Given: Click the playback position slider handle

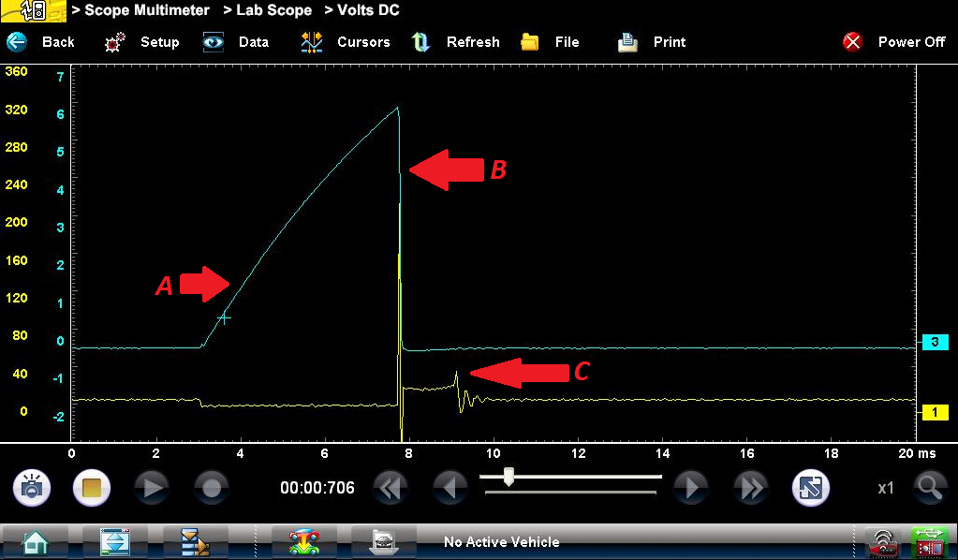Looking at the screenshot, I should 508,477.
